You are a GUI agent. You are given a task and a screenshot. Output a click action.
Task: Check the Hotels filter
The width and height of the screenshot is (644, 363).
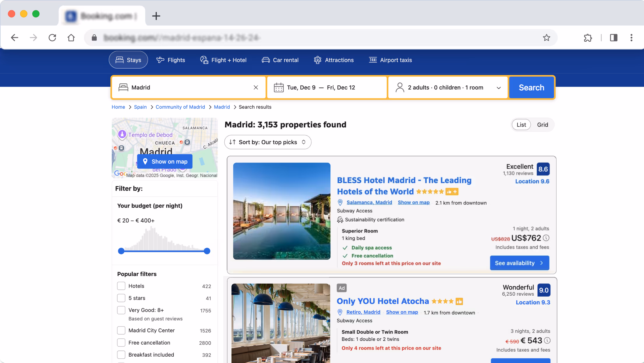tap(121, 286)
